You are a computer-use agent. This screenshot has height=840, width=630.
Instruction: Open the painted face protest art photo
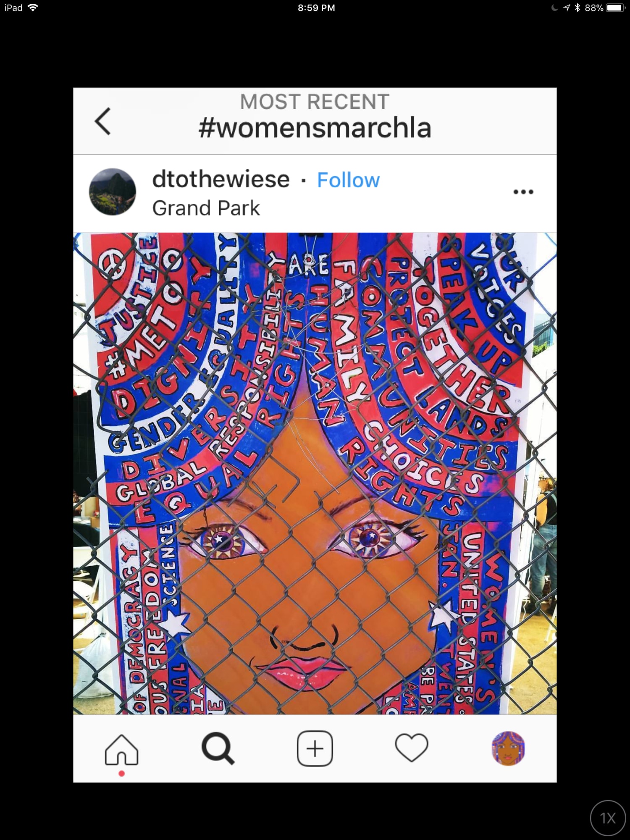pyautogui.click(x=315, y=473)
